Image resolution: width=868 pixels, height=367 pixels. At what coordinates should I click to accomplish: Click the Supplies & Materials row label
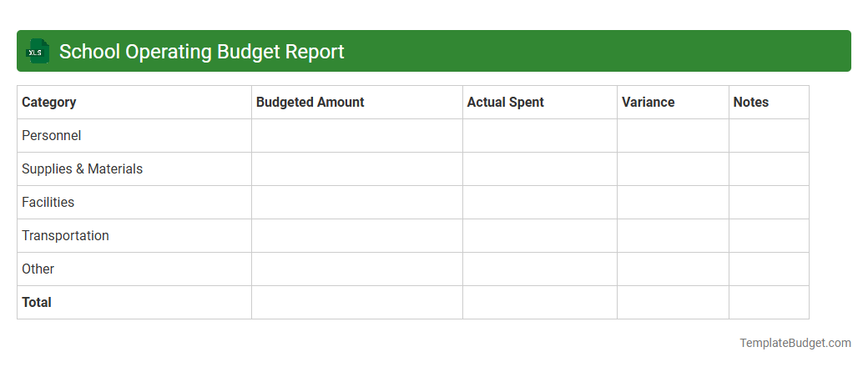(82, 168)
